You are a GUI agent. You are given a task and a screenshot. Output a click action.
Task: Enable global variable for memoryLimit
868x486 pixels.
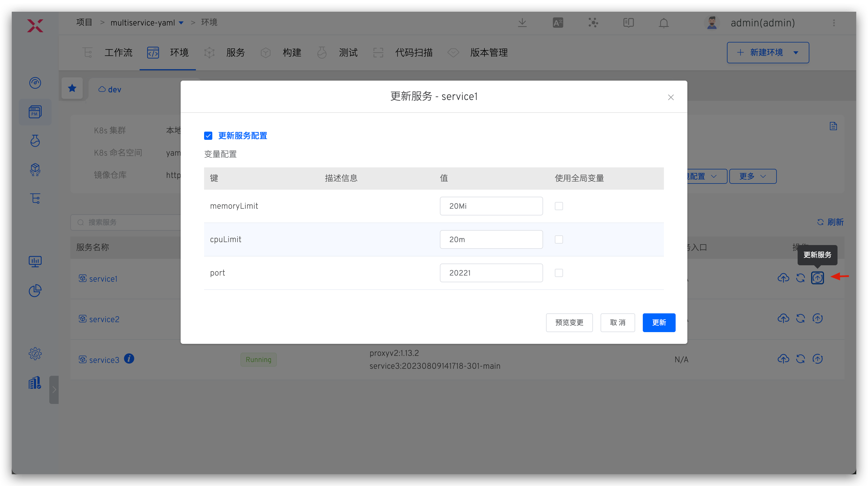[559, 206]
